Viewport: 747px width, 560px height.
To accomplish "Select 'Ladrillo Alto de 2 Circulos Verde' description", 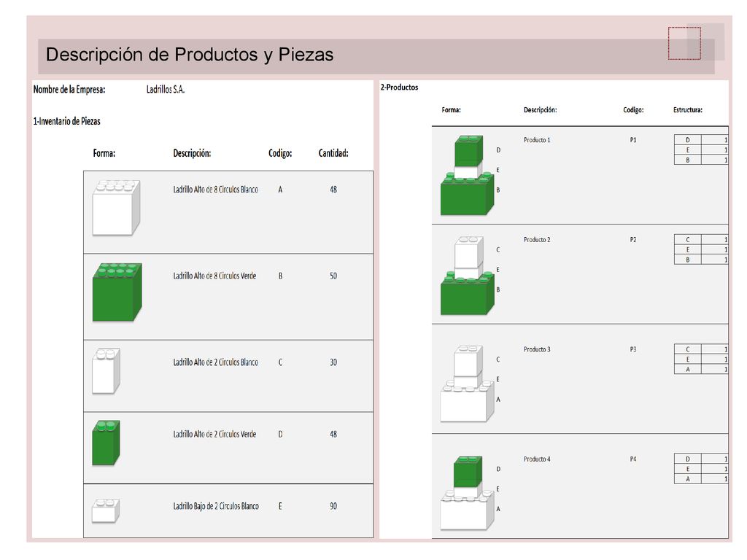I will (x=215, y=435).
